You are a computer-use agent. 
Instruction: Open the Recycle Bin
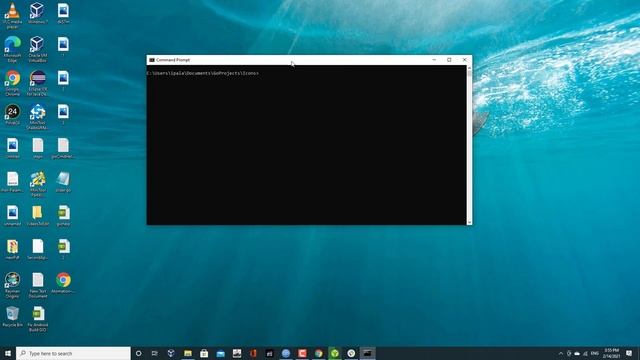[13, 317]
